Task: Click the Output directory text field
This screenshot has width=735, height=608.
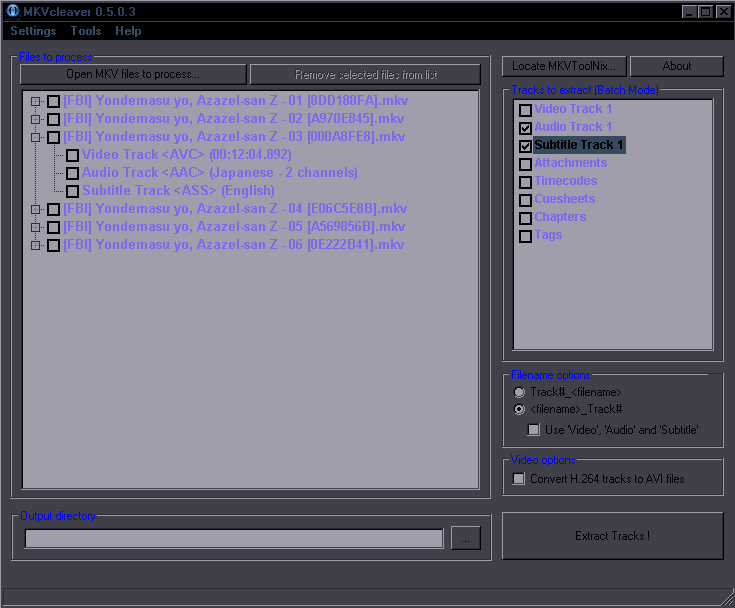Action: coord(234,539)
